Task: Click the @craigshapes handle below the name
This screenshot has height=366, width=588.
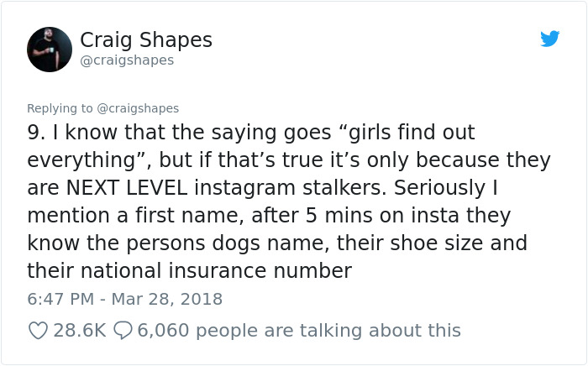Action: pos(127,60)
